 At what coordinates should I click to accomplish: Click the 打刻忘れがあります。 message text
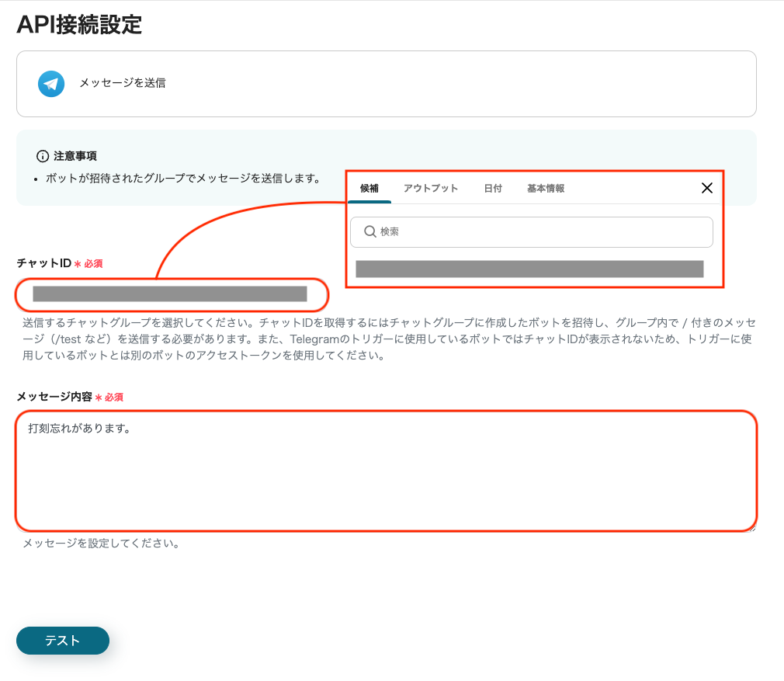tap(79, 429)
